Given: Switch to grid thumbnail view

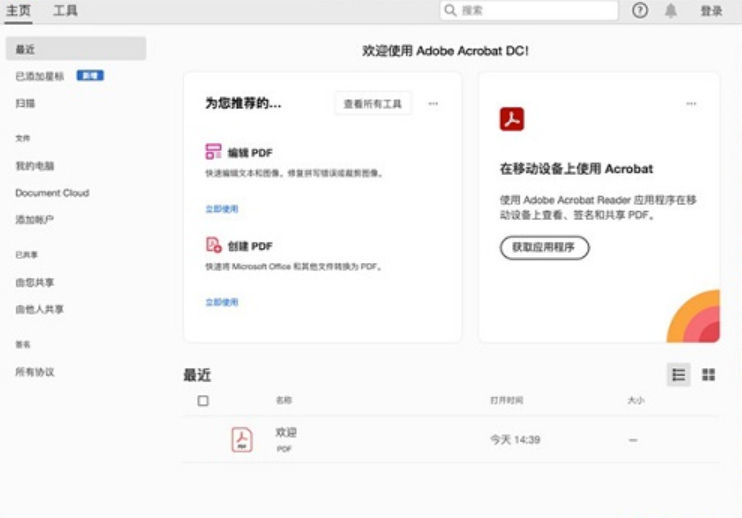Looking at the screenshot, I should 708,375.
